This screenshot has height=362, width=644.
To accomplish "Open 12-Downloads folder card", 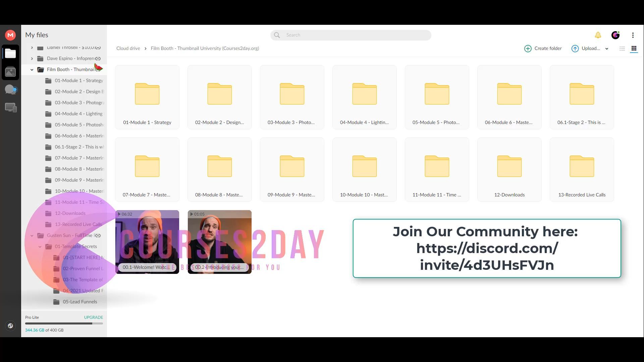I will (509, 170).
